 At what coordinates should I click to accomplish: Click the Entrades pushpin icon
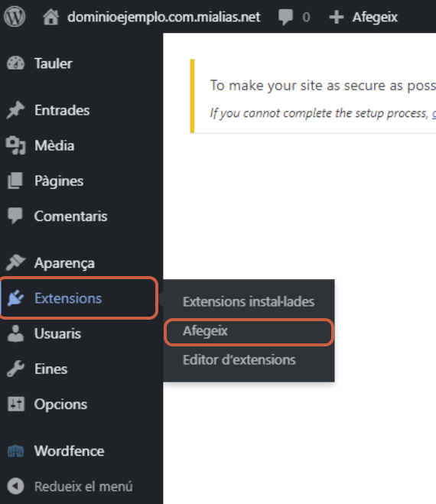tap(15, 110)
